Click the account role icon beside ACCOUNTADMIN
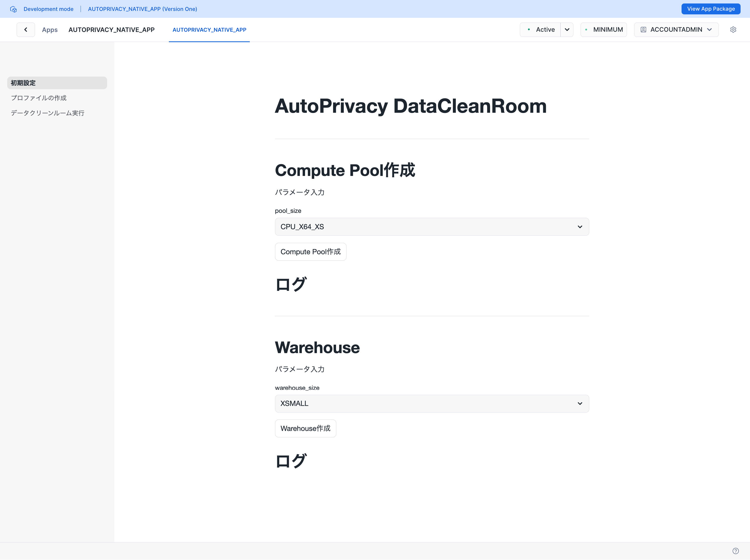Viewport: 750px width, 560px height. [x=643, y=30]
